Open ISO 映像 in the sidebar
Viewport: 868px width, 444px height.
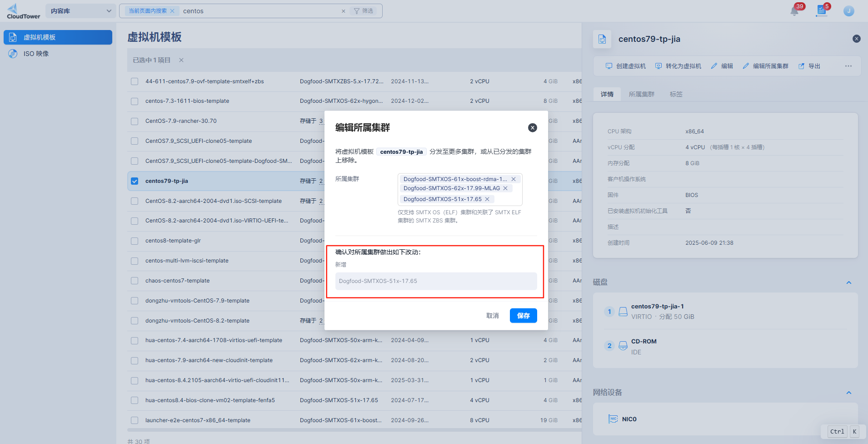(x=36, y=54)
